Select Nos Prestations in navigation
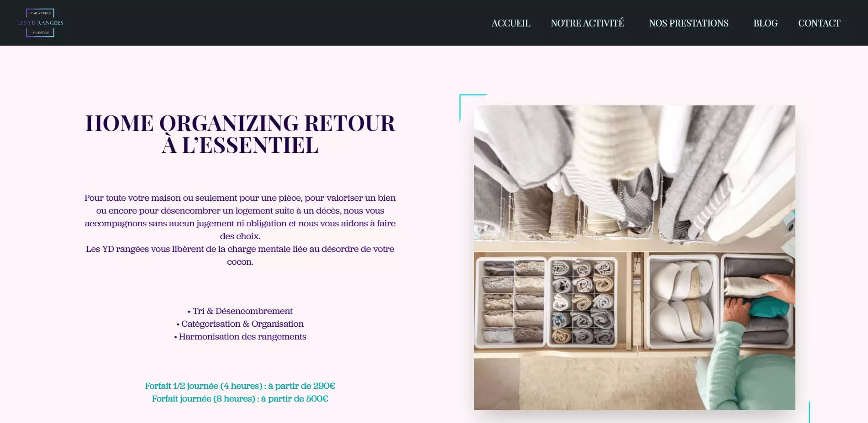 689,23
